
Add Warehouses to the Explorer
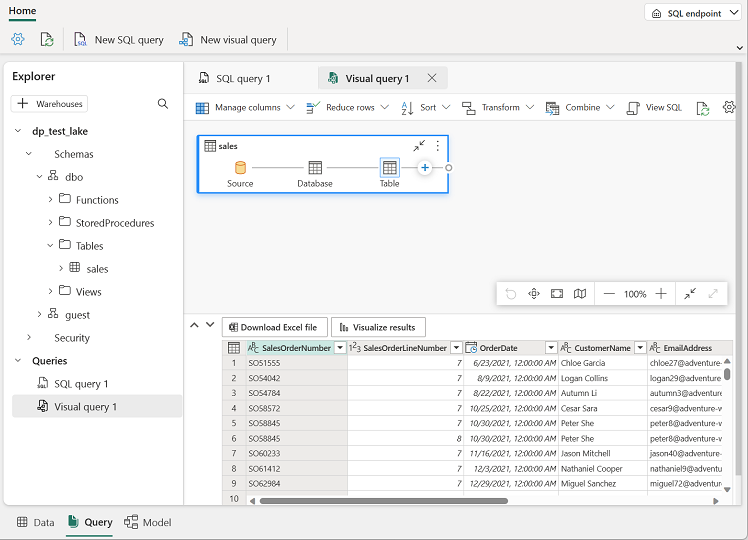(49, 104)
